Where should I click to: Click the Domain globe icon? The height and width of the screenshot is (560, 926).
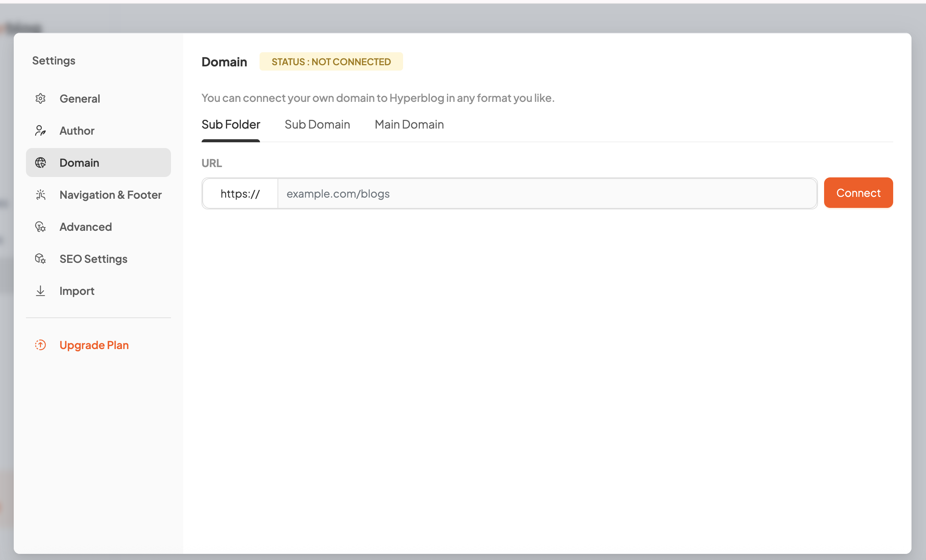[40, 163]
